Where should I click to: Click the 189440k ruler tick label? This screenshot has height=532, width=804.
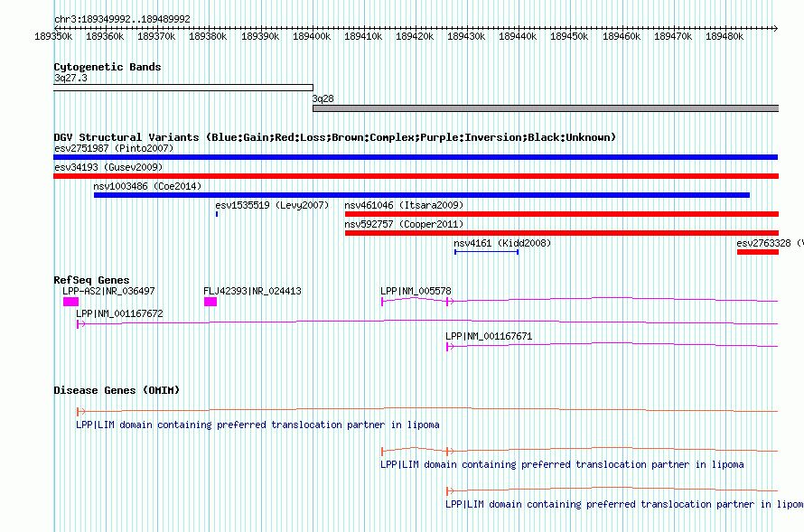pos(518,37)
